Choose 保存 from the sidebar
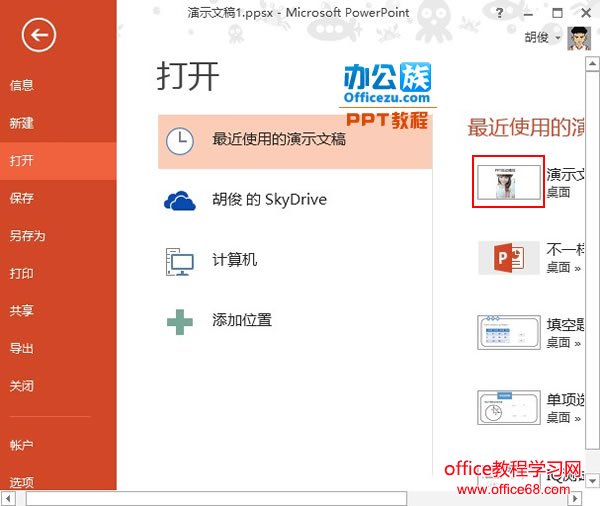The width and height of the screenshot is (600, 506). click(22, 198)
